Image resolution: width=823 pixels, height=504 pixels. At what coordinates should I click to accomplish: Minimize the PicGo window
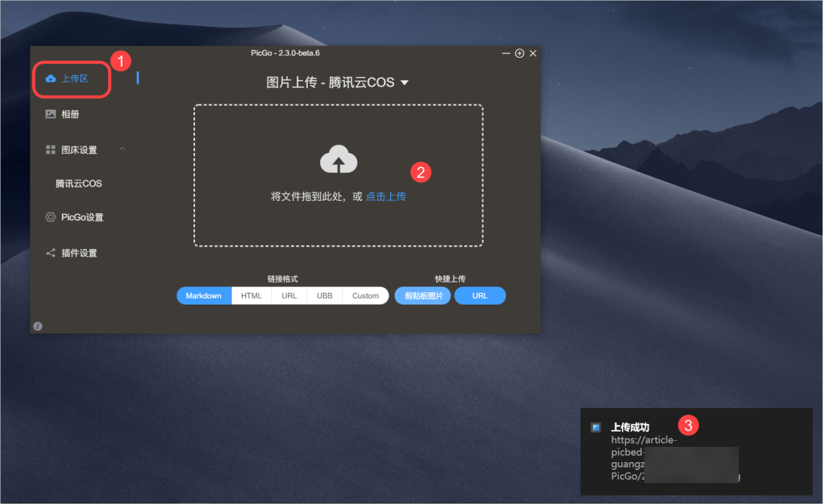(506, 53)
